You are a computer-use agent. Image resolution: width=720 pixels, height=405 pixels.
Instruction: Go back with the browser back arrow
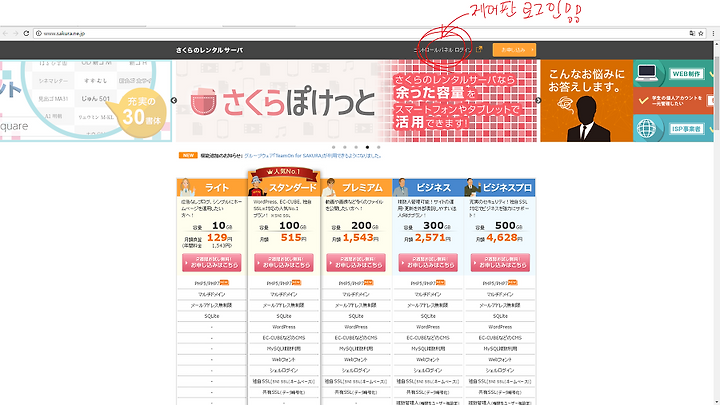(5, 34)
